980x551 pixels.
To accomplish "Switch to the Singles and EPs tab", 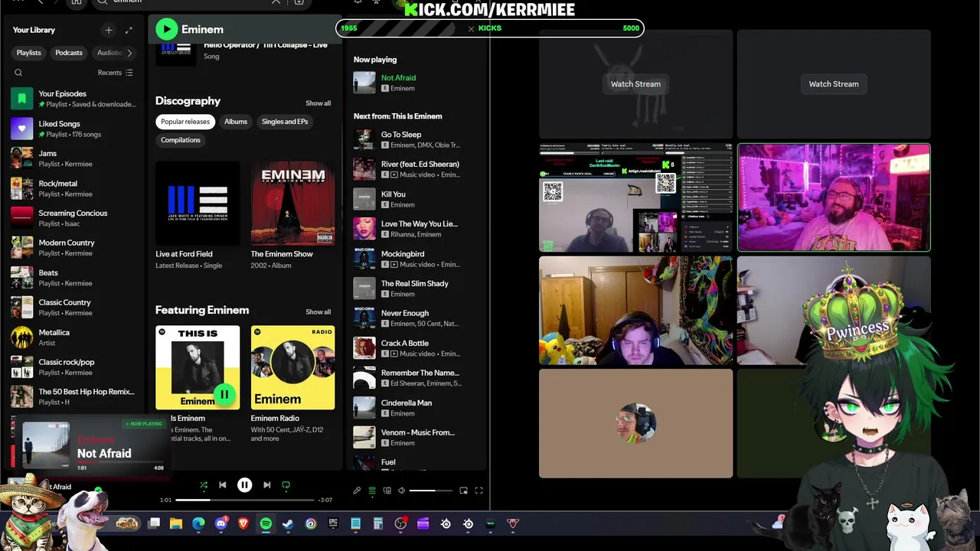I will 285,122.
